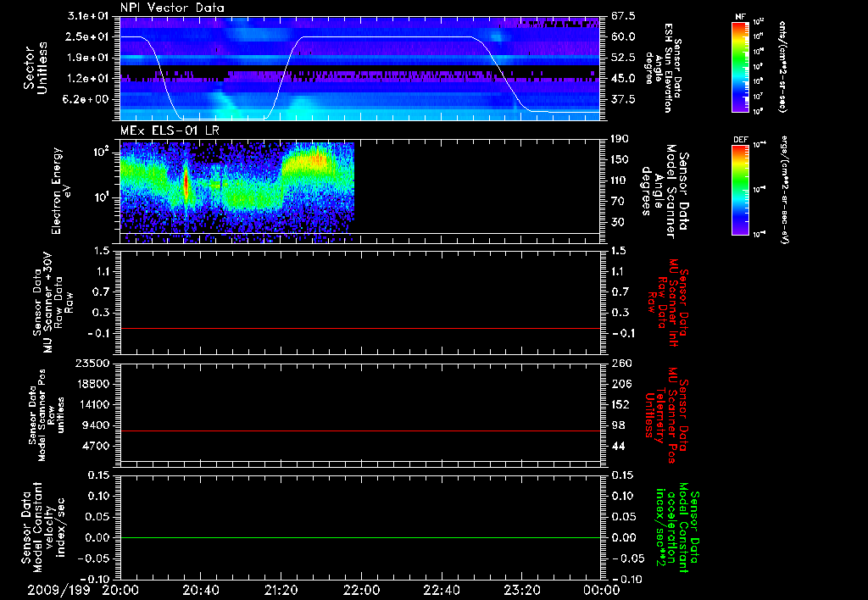Click the red line in the Scanner Pos panel
This screenshot has height=600, width=868.
360,431
